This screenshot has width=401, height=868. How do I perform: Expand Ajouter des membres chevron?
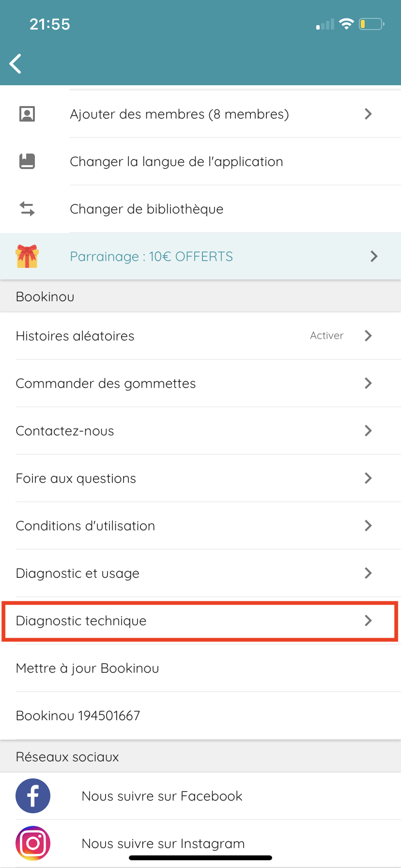(368, 114)
